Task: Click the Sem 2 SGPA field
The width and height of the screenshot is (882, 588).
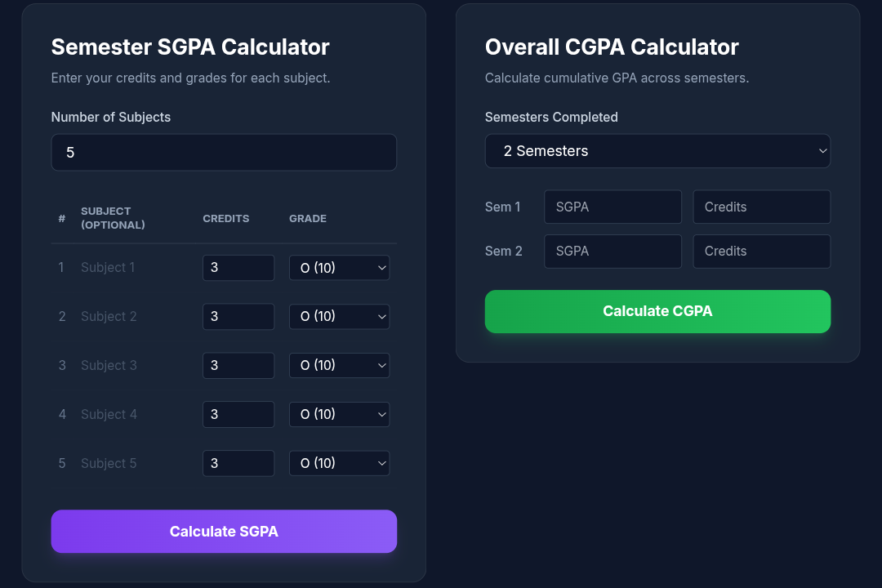Action: [x=612, y=252]
